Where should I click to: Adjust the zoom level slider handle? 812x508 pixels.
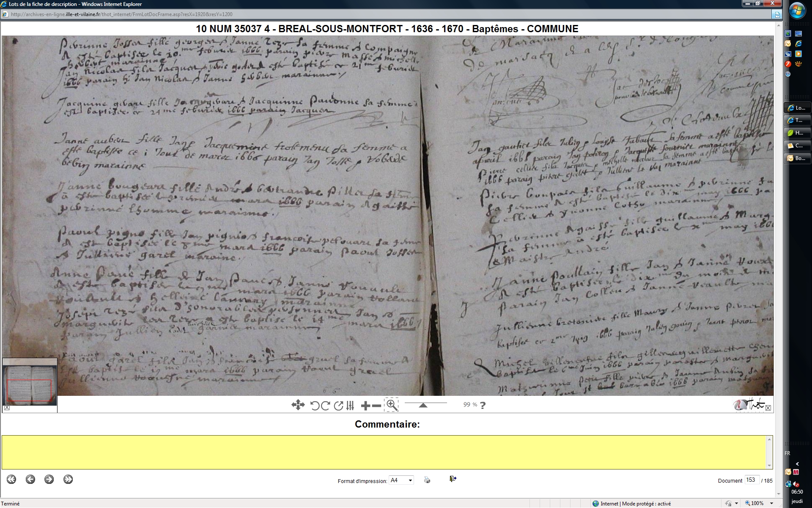point(423,405)
